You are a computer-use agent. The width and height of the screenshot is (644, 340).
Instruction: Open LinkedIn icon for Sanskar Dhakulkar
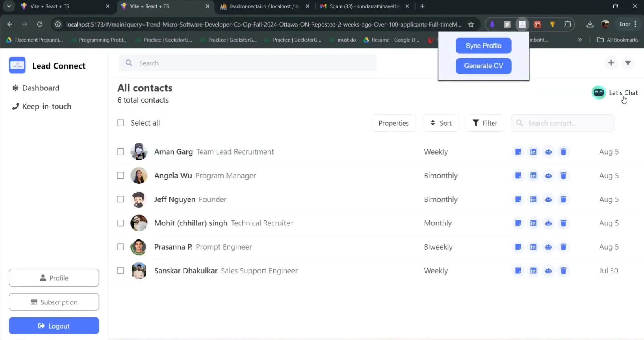pos(533,271)
